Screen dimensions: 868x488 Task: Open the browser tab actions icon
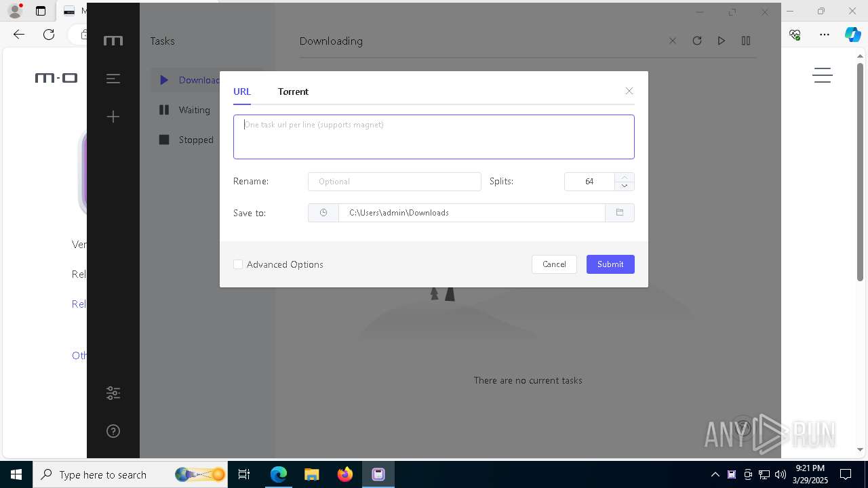(41, 11)
